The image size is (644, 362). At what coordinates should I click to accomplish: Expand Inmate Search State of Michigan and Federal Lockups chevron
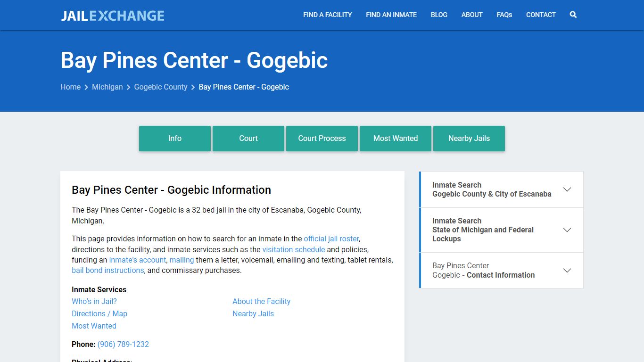(567, 230)
